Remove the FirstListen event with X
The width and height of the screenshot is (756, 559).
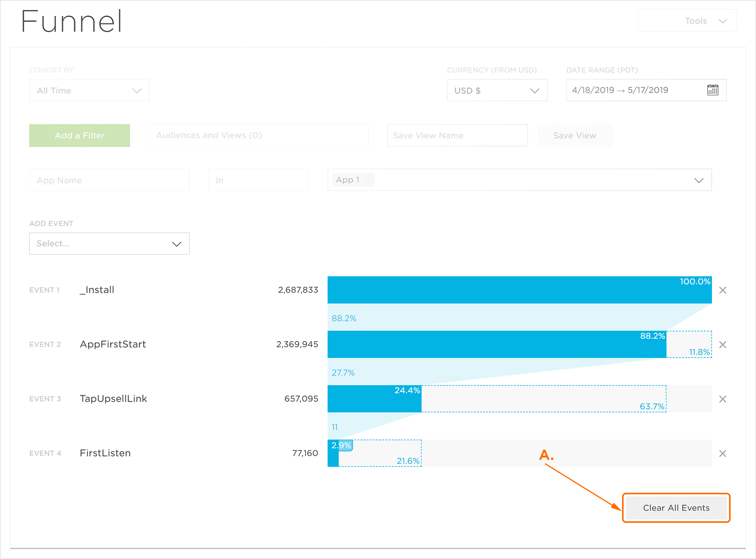[x=723, y=454]
